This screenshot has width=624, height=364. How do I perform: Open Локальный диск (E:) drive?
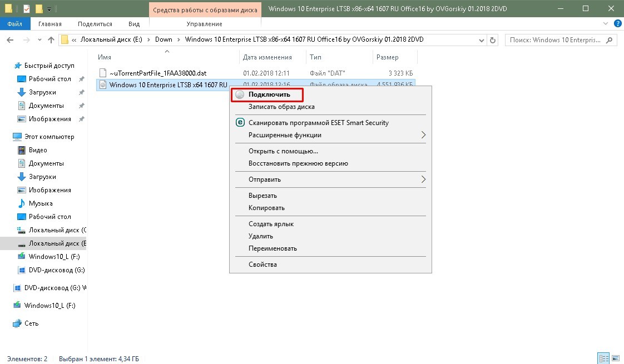coord(57,243)
